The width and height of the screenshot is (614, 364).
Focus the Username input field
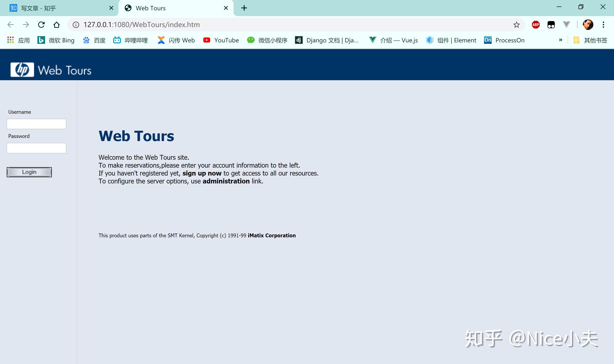pos(36,124)
